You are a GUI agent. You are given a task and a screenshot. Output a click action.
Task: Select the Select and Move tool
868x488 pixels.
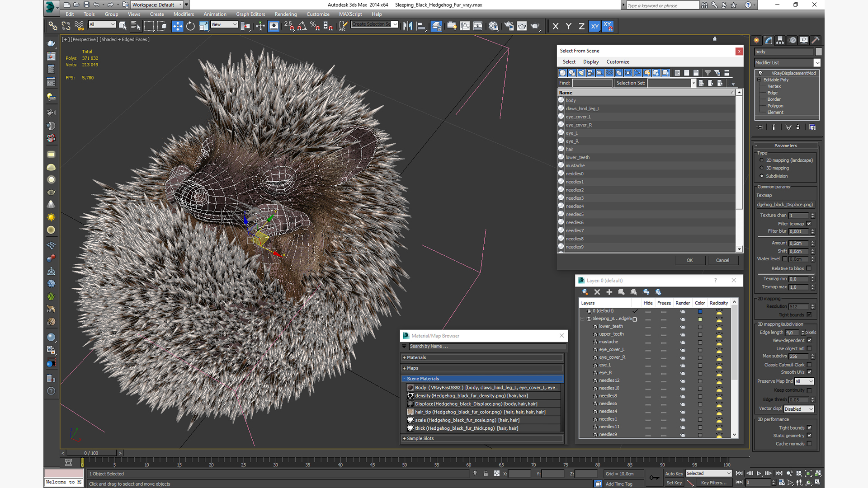coord(177,26)
